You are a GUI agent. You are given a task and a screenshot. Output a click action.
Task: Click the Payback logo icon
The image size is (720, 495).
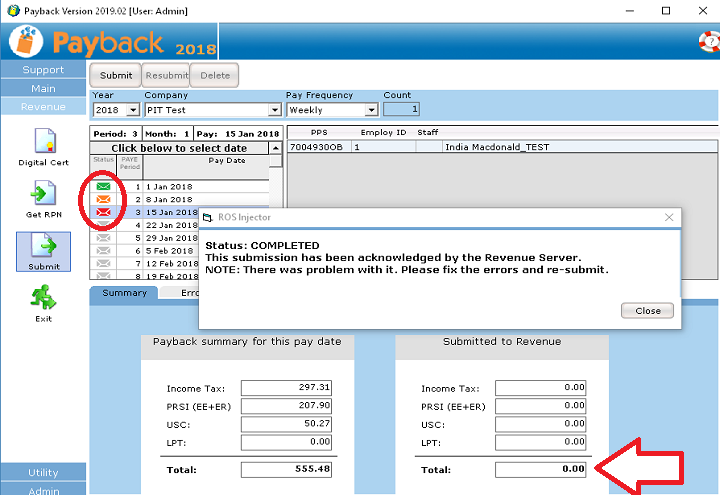[26, 41]
